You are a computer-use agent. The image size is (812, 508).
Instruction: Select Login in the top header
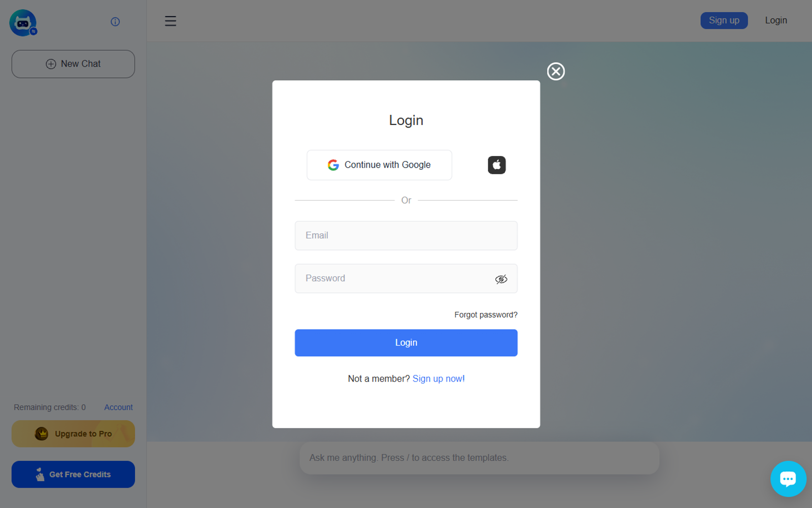[x=776, y=20]
